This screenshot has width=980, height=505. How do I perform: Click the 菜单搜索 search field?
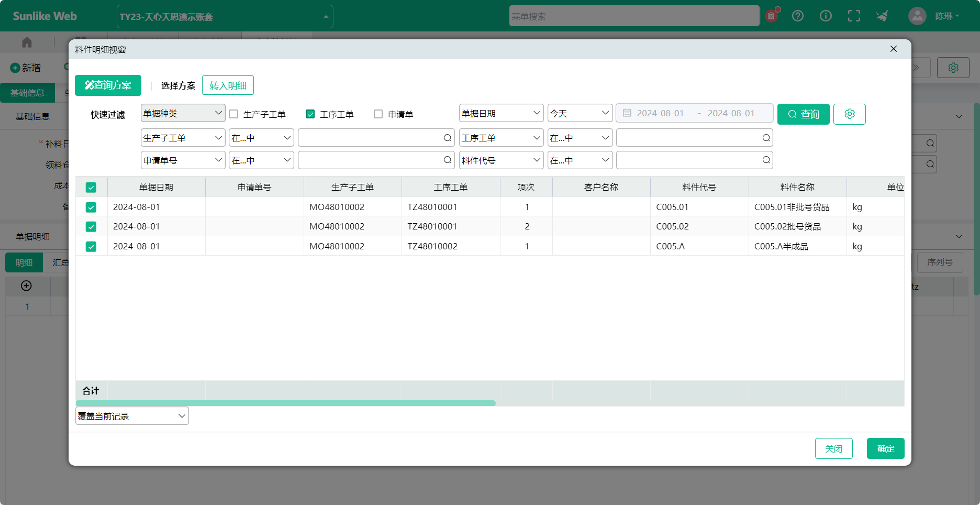point(634,16)
